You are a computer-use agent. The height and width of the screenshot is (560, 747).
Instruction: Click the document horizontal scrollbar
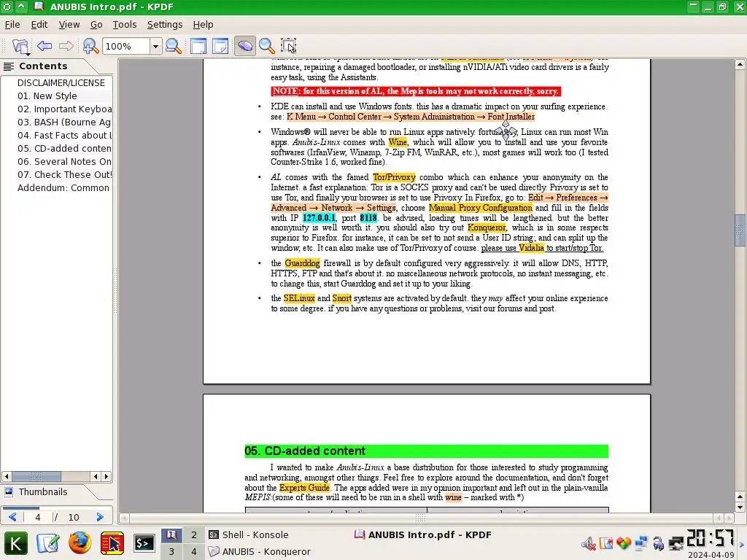421,518
